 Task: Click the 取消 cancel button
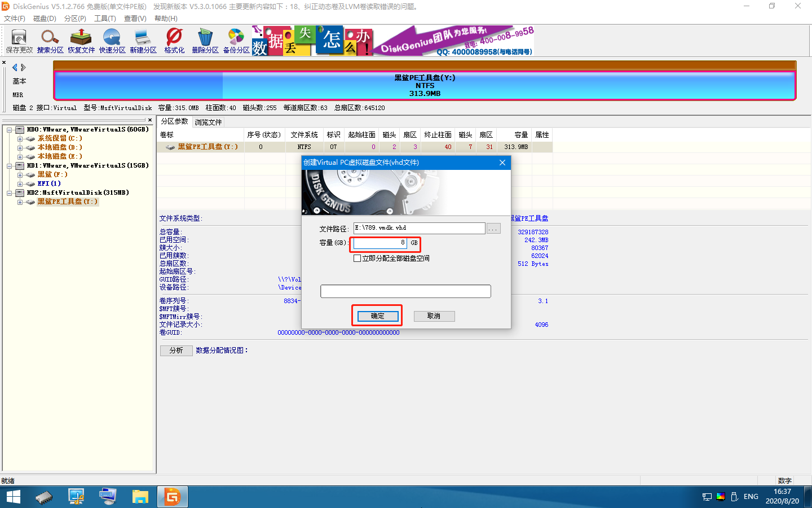(x=434, y=316)
